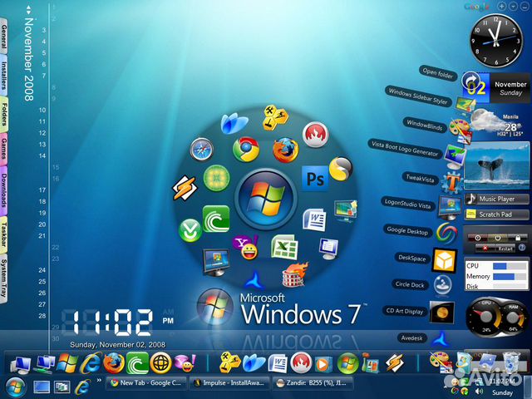Open the lime slice icon in circular dock
The image size is (532, 399).
coord(216,178)
